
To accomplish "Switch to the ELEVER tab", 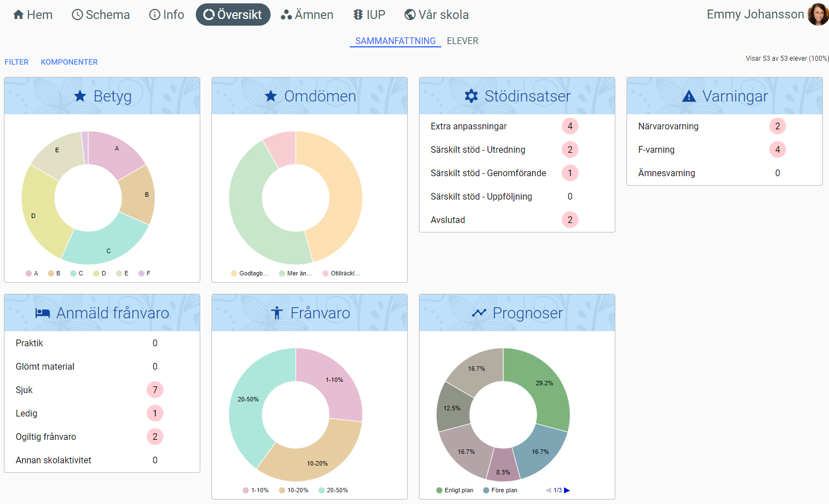I will point(462,41).
